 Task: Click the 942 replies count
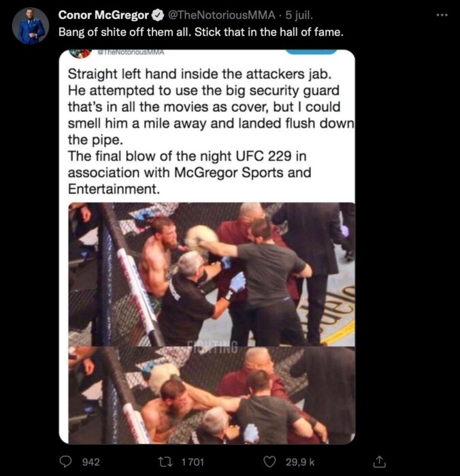point(91,462)
